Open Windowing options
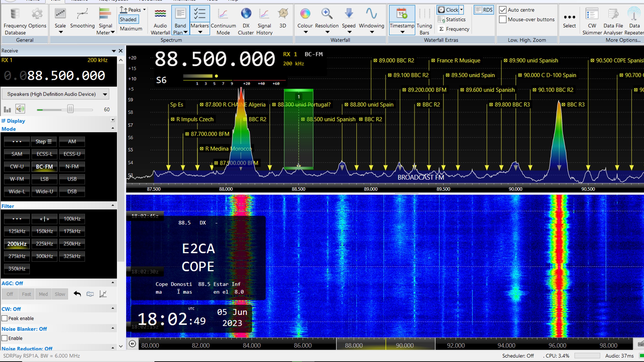 click(371, 21)
